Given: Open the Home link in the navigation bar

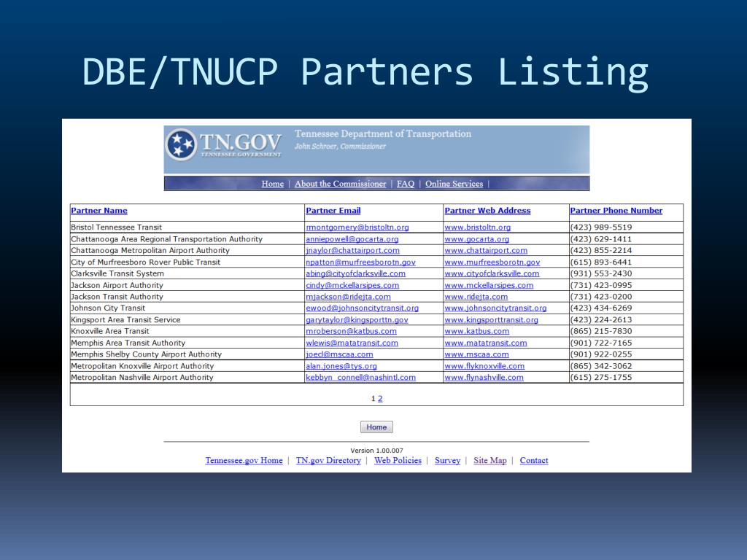Looking at the screenshot, I should point(273,184).
